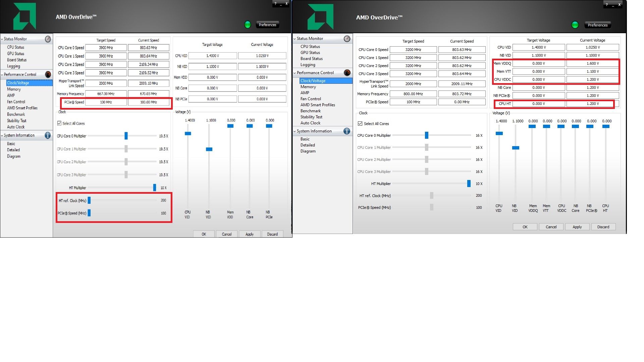Open Basic system info, left window
The image size is (644, 362).
tap(11, 144)
